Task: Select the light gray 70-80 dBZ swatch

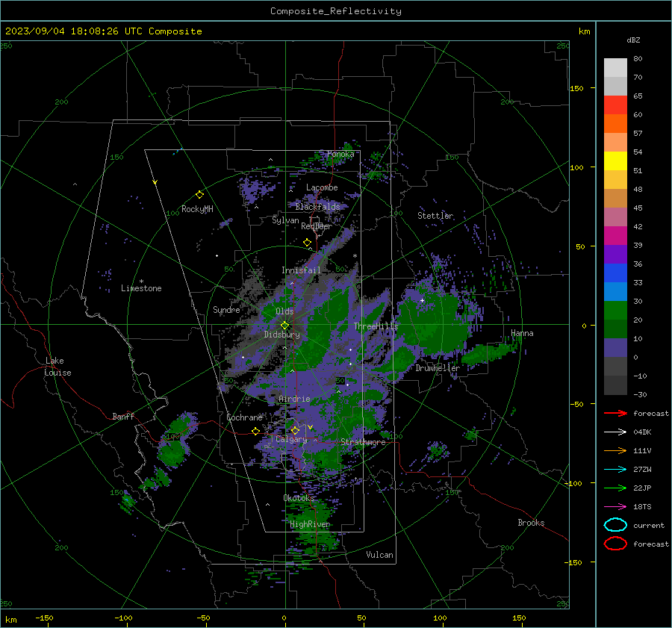Action: tap(615, 68)
